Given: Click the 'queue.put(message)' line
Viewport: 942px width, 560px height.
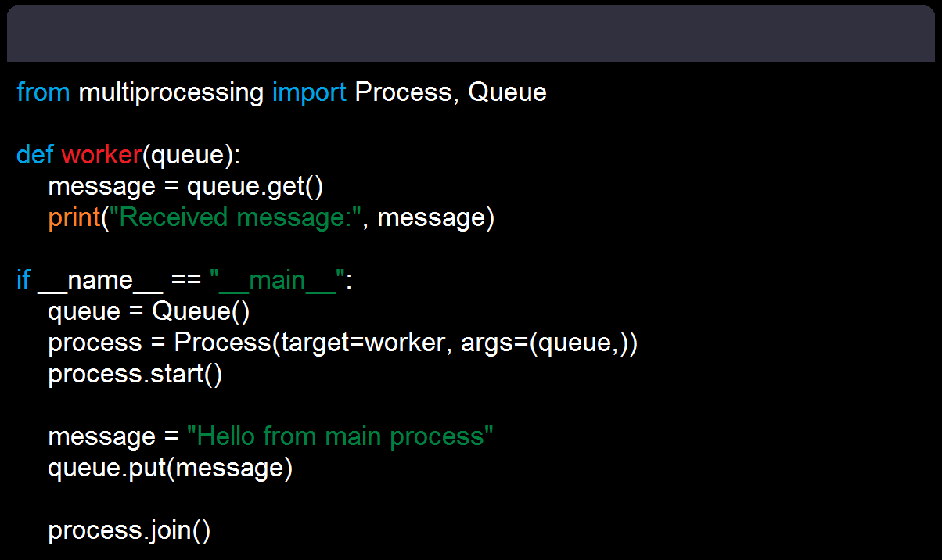Looking at the screenshot, I should [170, 468].
